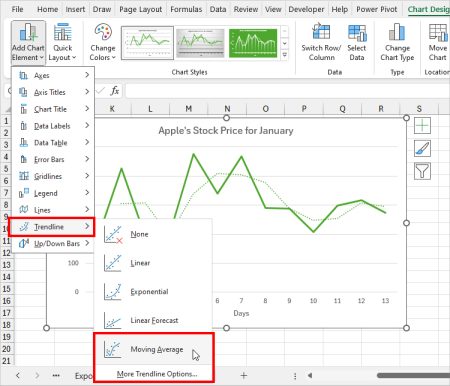Switch to the Formulas tab
Screen dimensions: 450x386
click(186, 9)
